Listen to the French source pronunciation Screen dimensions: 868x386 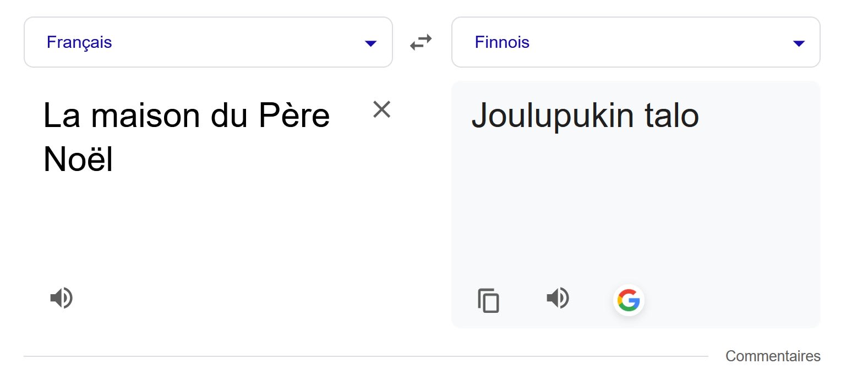(61, 298)
